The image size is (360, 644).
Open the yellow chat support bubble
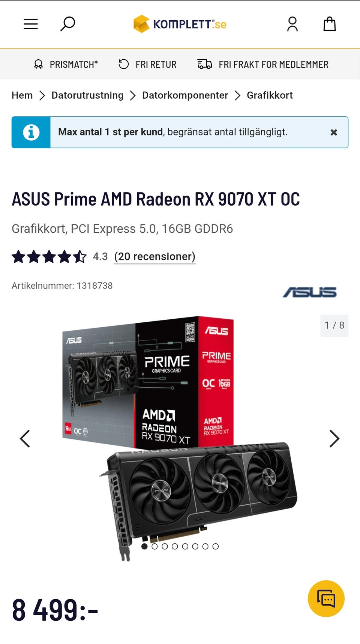326,599
